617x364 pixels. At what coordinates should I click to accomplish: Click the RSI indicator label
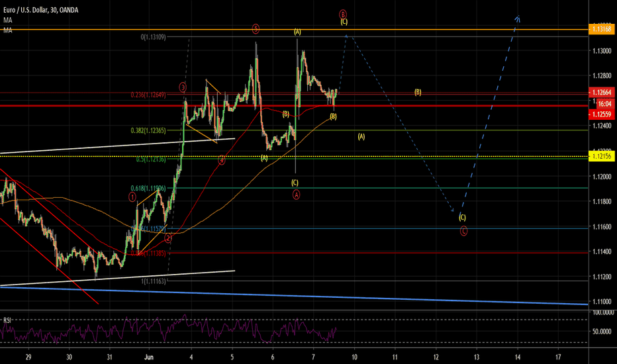point(7,320)
